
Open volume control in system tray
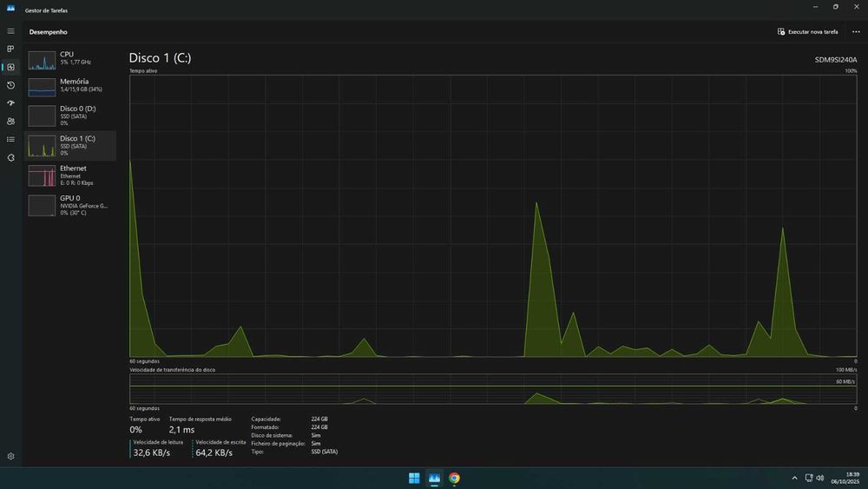coord(820,478)
